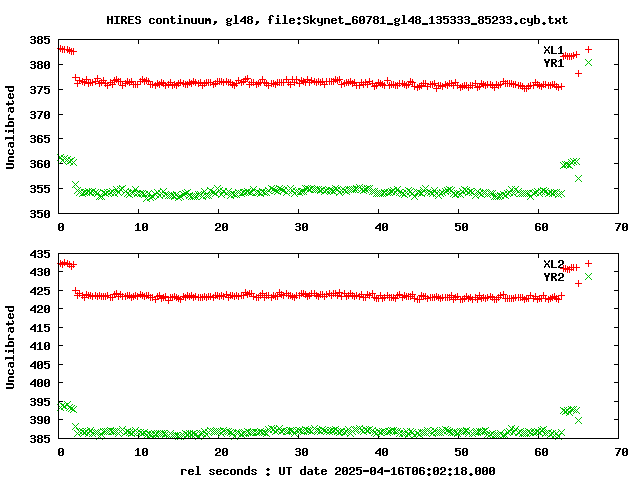Click the 400 y-axis tick label
The width and height of the screenshot is (640, 480).
click(x=40, y=383)
